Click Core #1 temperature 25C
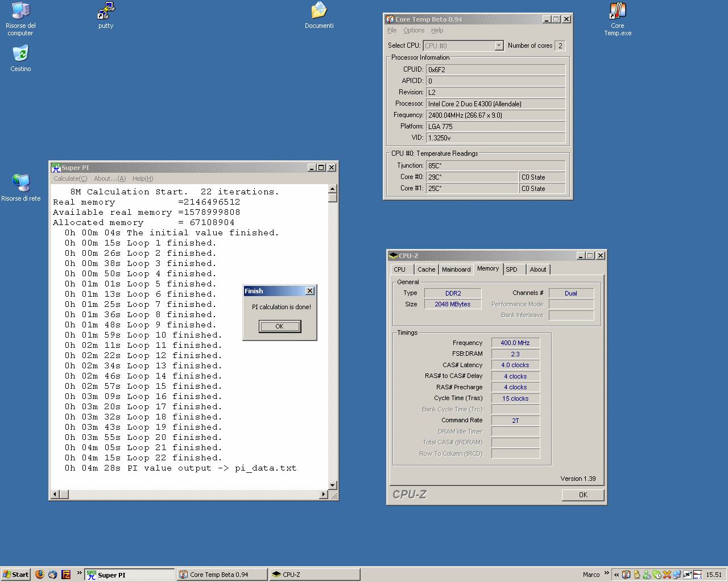This screenshot has height=582, width=728. pyautogui.click(x=472, y=188)
